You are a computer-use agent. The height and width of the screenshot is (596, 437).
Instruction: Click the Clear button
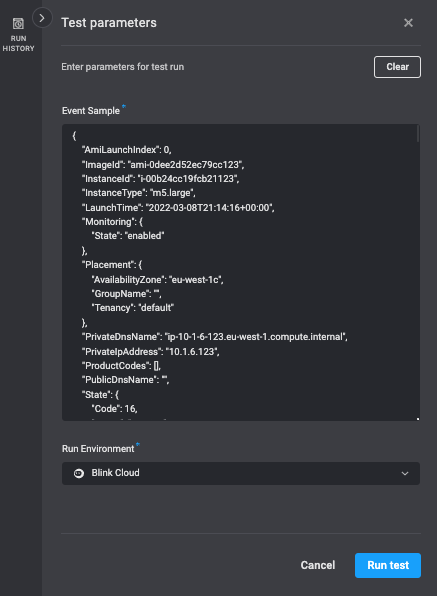coord(397,67)
